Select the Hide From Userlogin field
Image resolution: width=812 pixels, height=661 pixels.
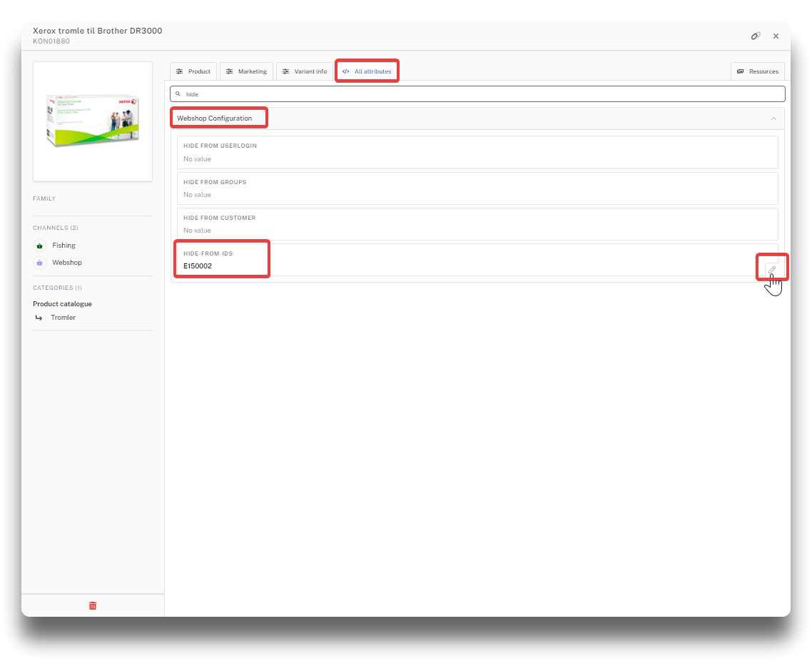coord(477,152)
